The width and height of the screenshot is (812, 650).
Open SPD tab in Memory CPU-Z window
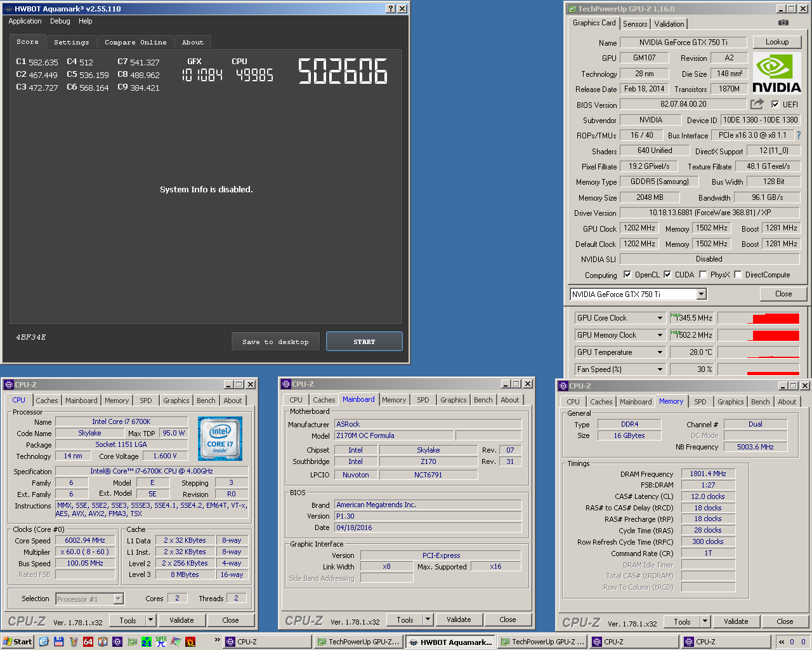(700, 402)
